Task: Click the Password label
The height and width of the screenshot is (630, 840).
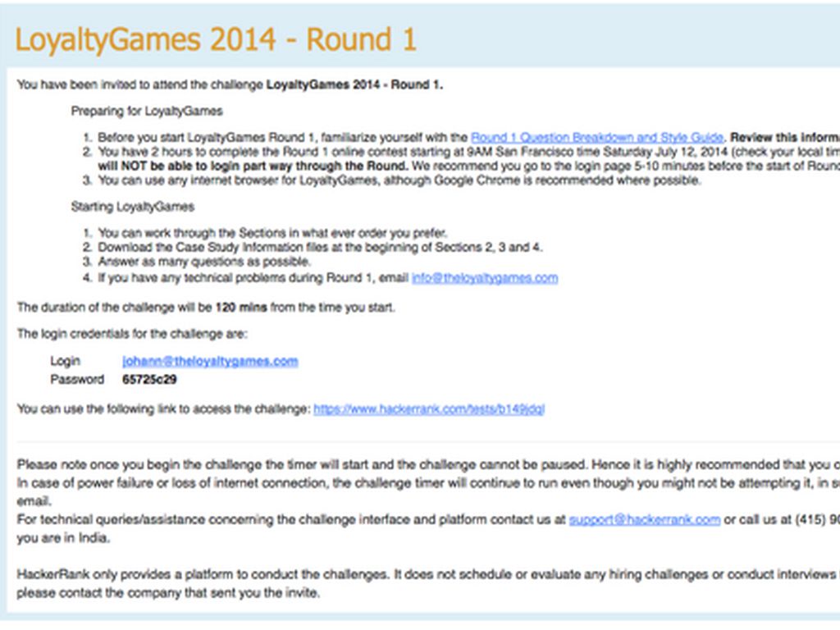Action: pyautogui.click(x=77, y=380)
